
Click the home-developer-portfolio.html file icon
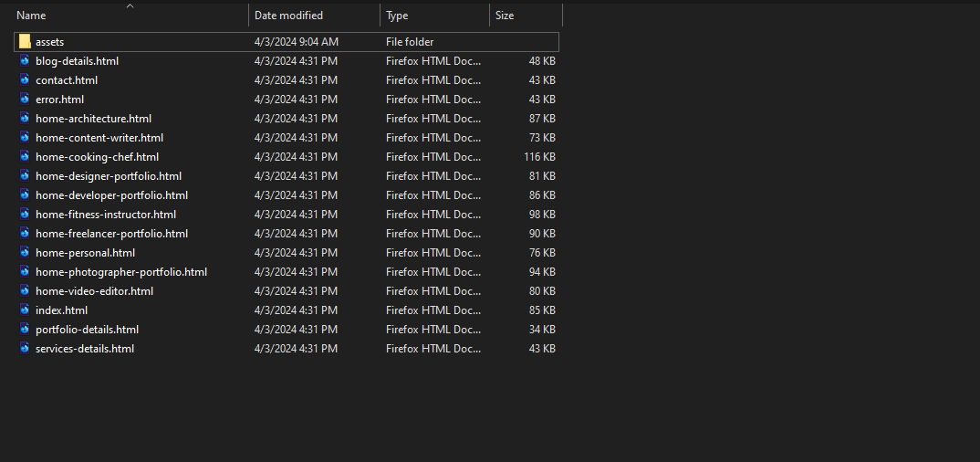coord(25,195)
